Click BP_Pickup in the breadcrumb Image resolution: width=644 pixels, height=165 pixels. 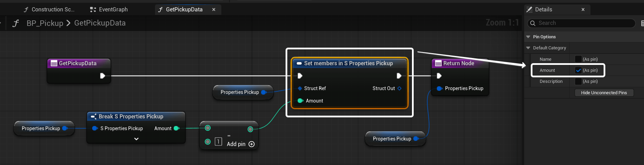45,23
